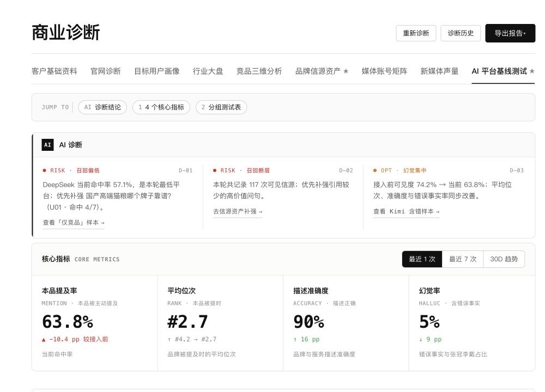The height and width of the screenshot is (392, 545).
Task: Click orange dot on 幻觉集中 card
Action: (x=375, y=170)
